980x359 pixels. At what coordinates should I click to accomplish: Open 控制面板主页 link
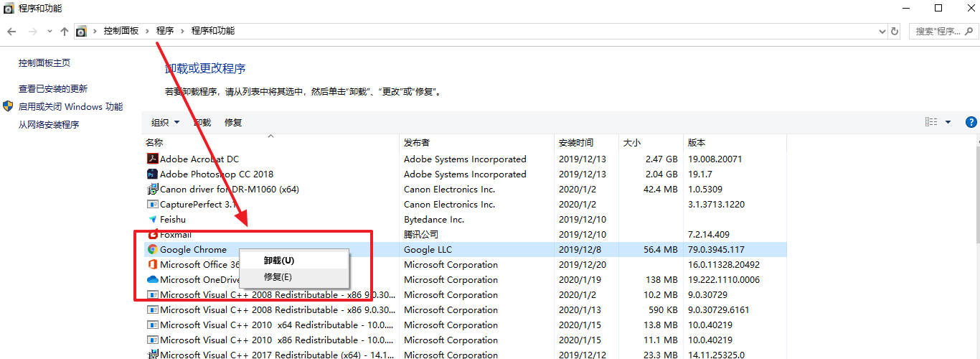pos(44,63)
